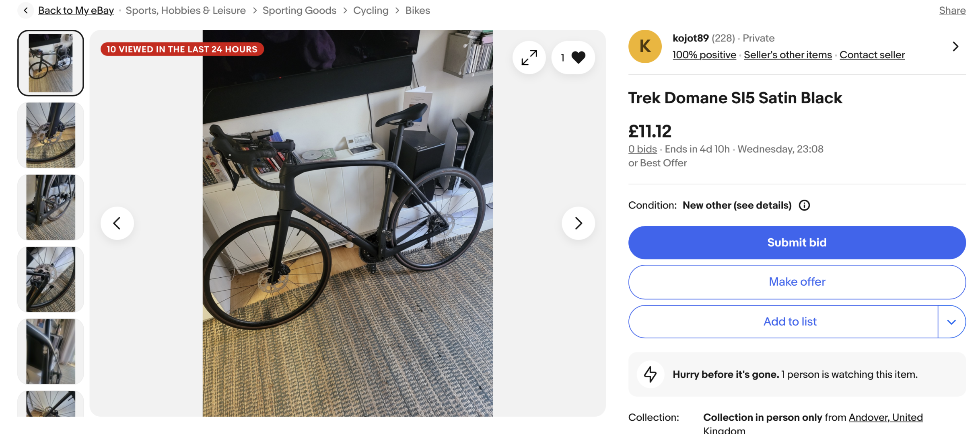Click the Share link
Screen dimensions: 980x434
(952, 10)
